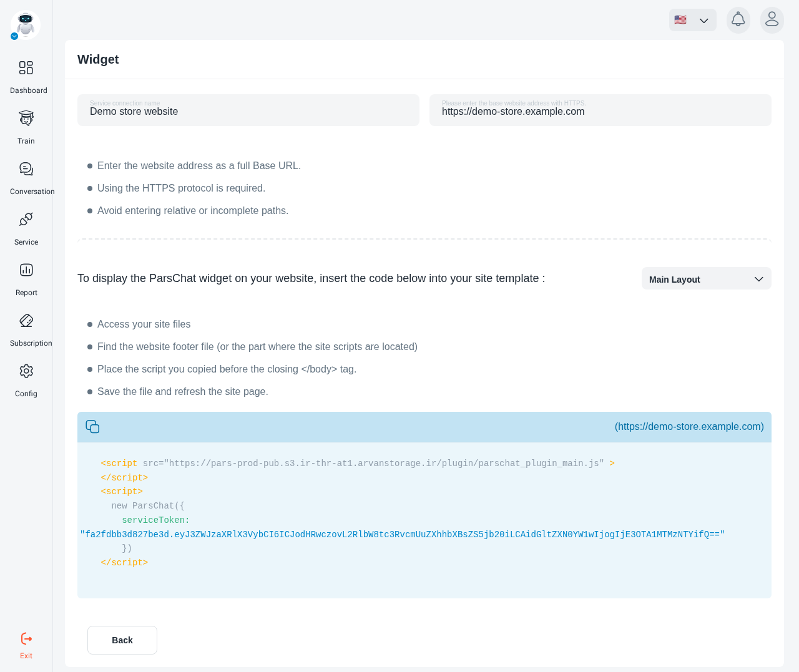The height and width of the screenshot is (672, 799).
Task: Click the 'serviceToken:' code label
Action: (x=155, y=520)
